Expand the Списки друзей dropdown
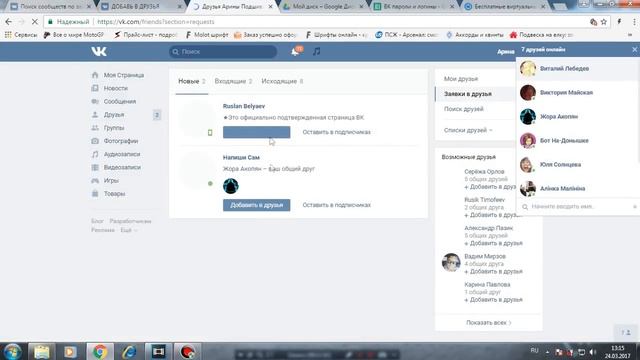Image resolution: width=640 pixels, height=360 pixels. tap(468, 130)
